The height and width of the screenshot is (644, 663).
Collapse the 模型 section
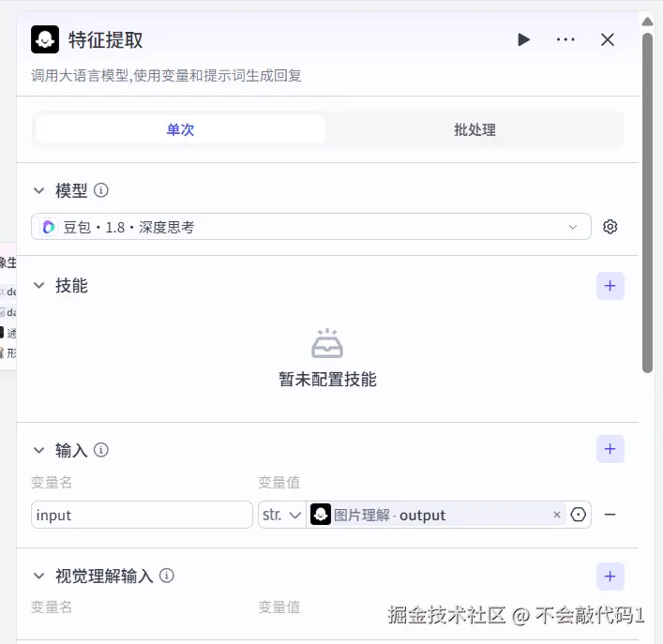click(x=38, y=190)
